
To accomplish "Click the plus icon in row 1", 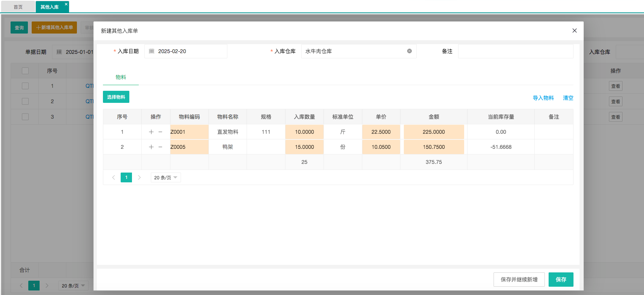I will (x=151, y=132).
